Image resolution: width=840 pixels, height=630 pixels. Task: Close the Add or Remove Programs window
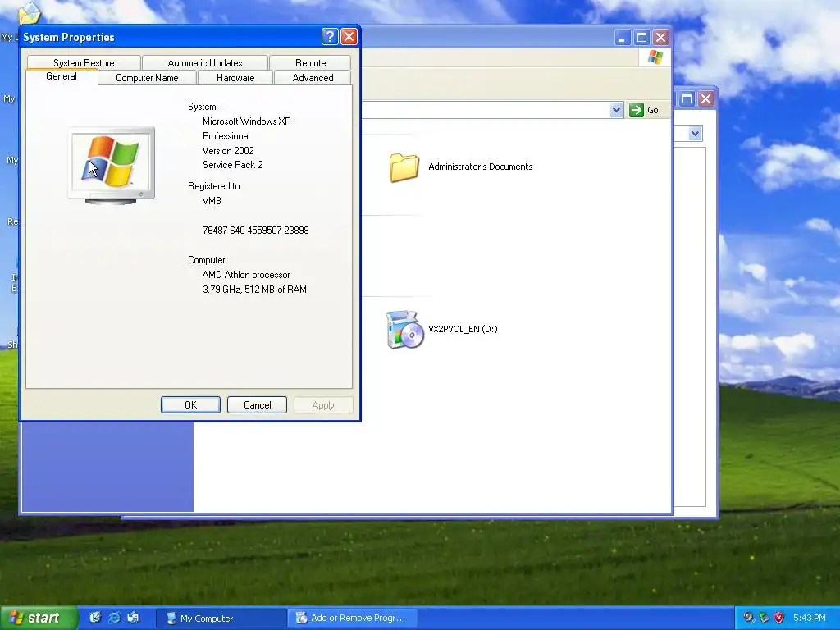706,98
